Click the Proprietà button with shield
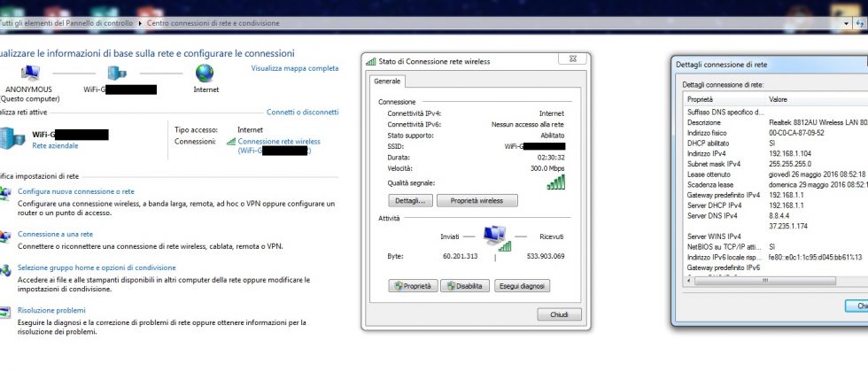 point(414,286)
